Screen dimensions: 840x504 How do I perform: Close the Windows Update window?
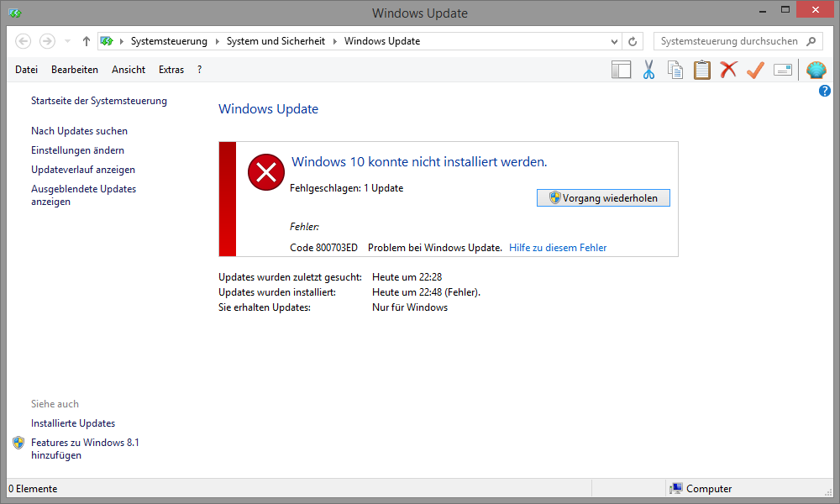(816, 9)
